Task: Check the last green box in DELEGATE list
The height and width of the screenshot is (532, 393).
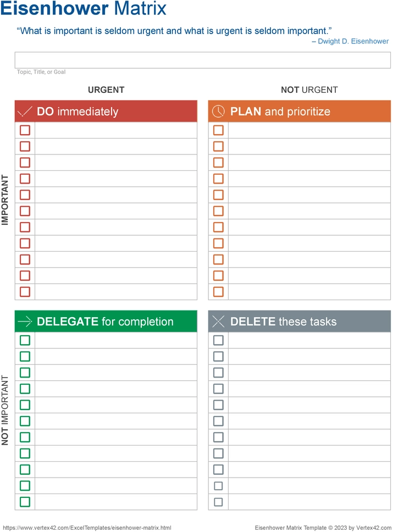Action: tap(25, 502)
